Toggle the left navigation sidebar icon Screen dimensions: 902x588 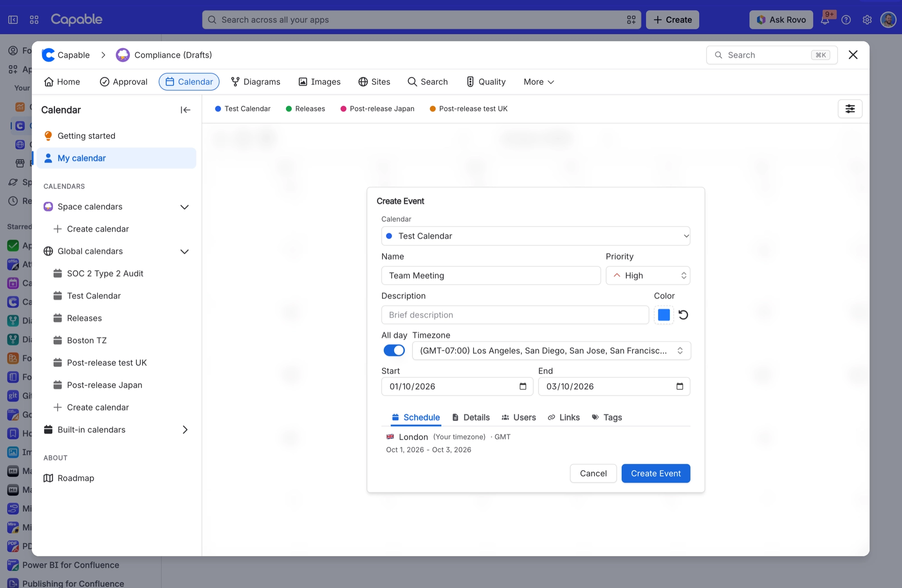13,20
